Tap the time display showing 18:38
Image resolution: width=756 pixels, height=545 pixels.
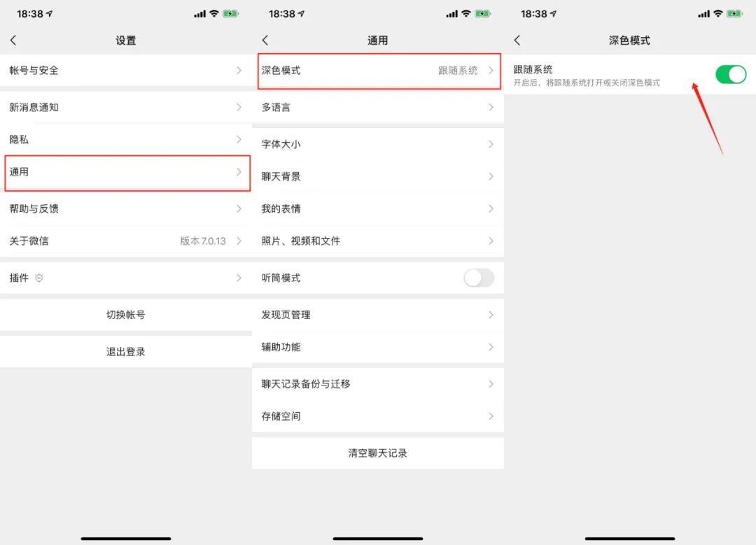[x=31, y=13]
